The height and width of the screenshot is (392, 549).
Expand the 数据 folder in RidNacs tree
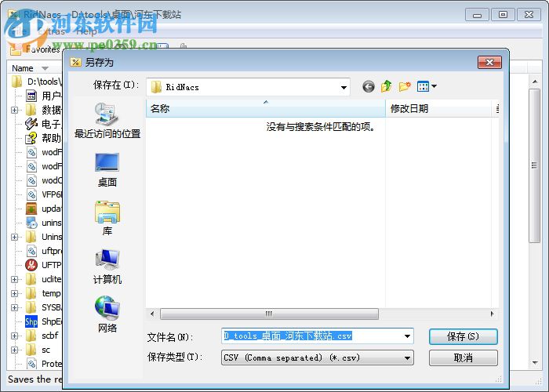[14, 110]
